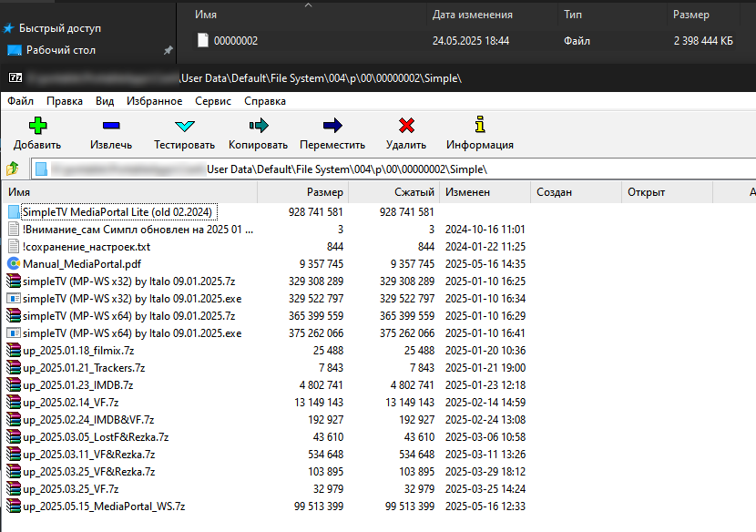Select file name up_2025.02.14_VF.7z
756x532 pixels.
70,403
